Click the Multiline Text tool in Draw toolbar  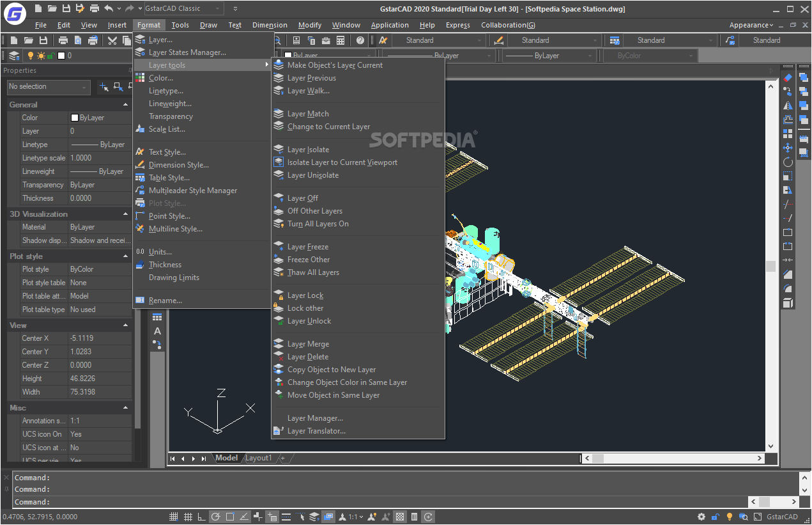pos(157,331)
